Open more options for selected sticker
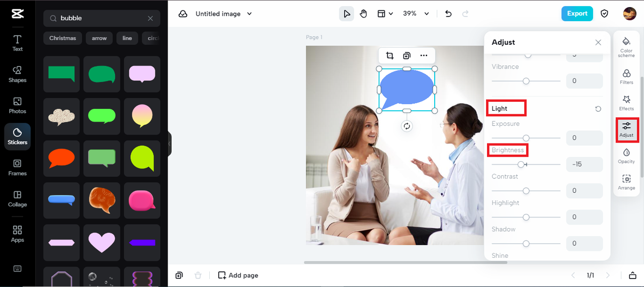The height and width of the screenshot is (287, 644). point(424,55)
